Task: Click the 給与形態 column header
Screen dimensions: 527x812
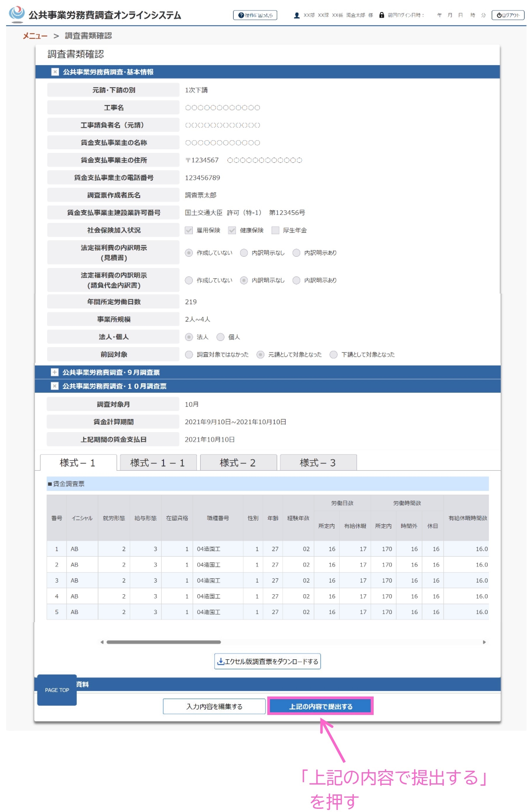Action: (145, 518)
